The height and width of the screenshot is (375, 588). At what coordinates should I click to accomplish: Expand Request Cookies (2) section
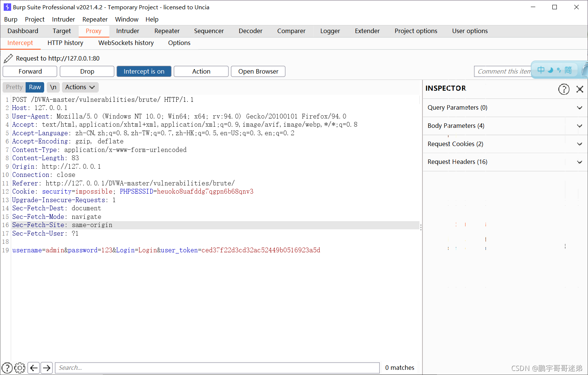[505, 144]
